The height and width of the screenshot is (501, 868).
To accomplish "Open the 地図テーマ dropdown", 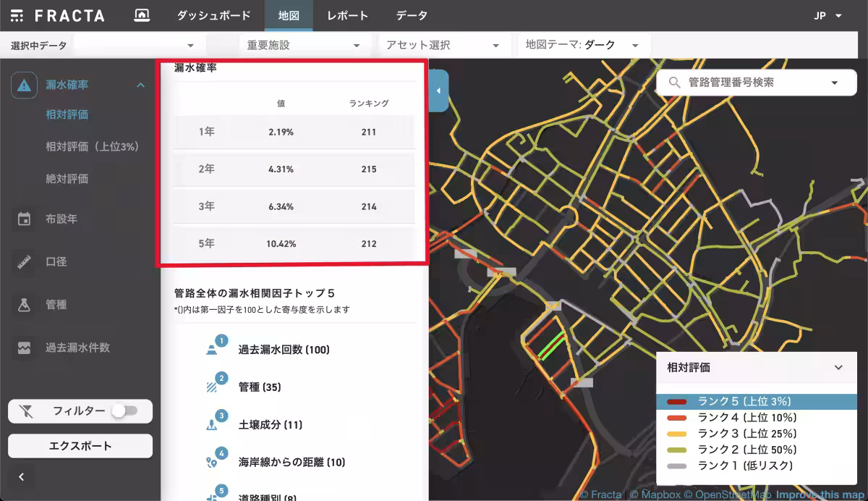I will [584, 45].
